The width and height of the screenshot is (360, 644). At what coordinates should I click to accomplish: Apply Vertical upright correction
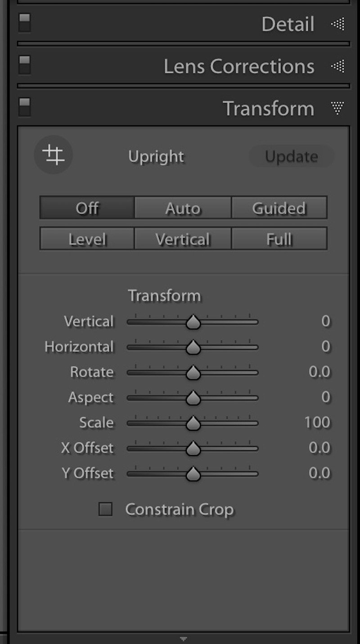(x=183, y=239)
